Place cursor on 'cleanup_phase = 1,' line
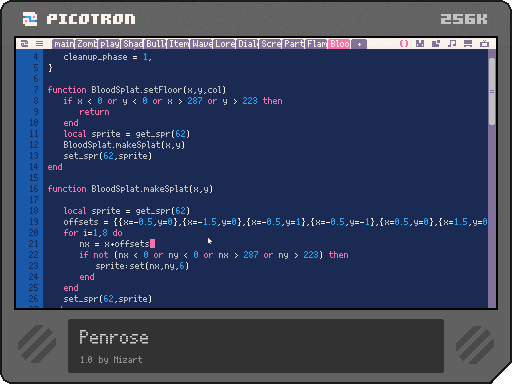Viewport: 512px width, 384px height. [107, 57]
